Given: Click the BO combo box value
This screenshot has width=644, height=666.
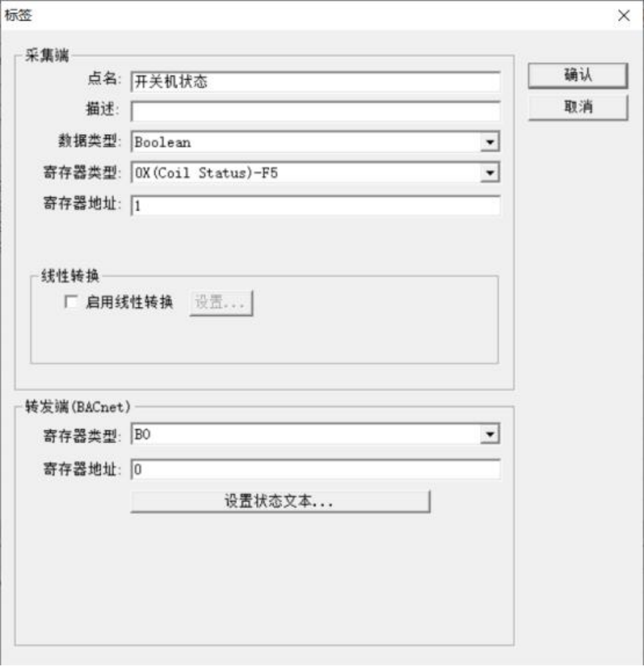Looking at the screenshot, I should 142,434.
